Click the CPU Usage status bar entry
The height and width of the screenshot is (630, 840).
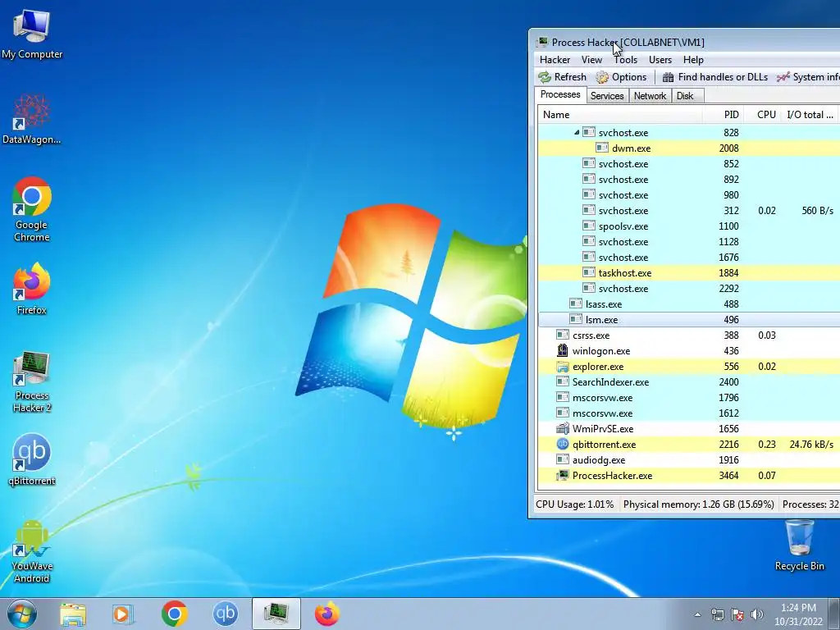coord(575,504)
